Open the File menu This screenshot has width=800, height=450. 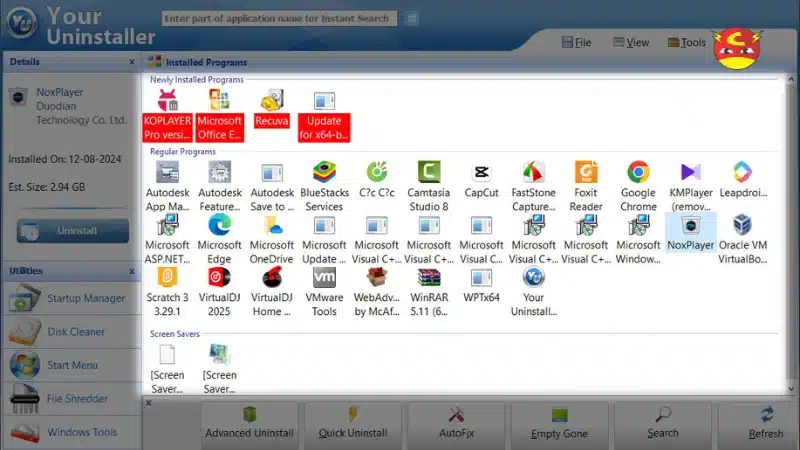[x=577, y=42]
